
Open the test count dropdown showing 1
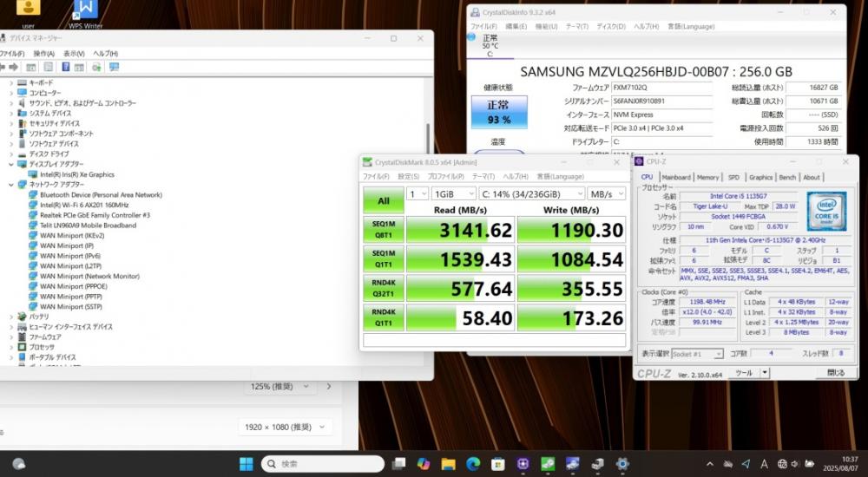418,193
